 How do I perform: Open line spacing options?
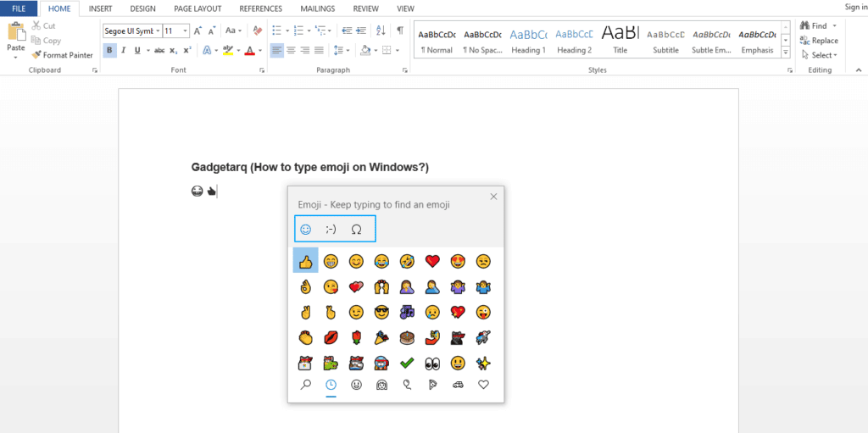pyautogui.click(x=342, y=50)
